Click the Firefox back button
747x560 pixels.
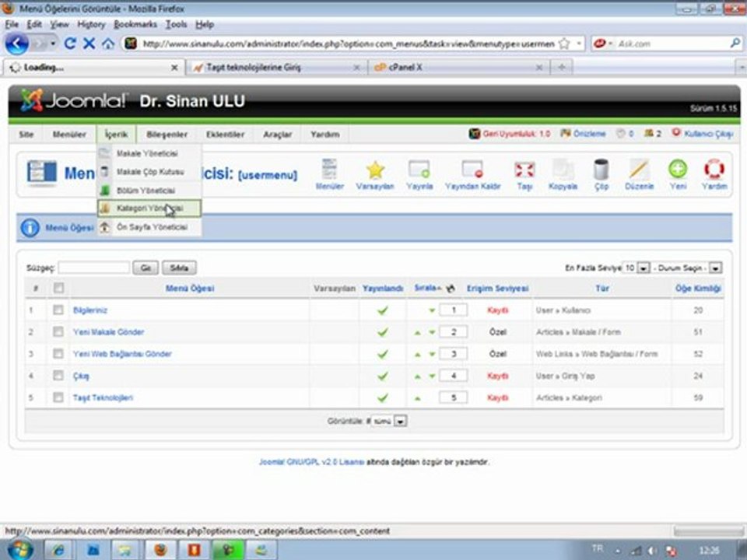[16, 44]
